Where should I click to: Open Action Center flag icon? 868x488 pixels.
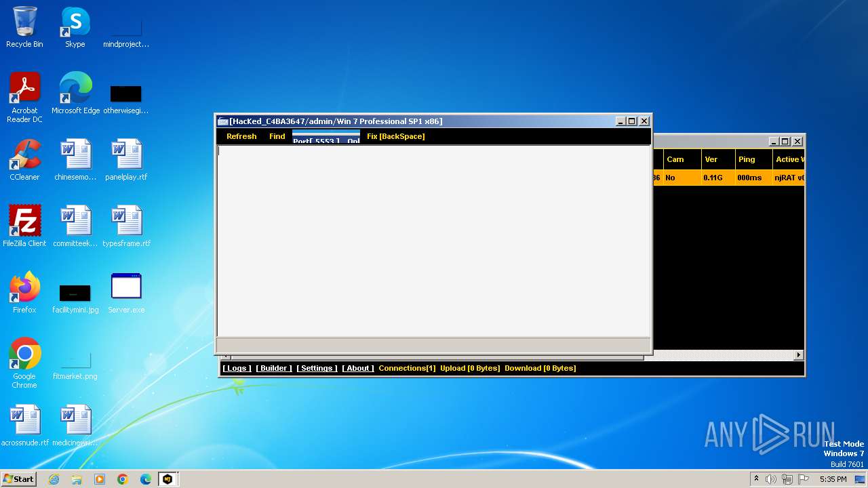coord(804,479)
